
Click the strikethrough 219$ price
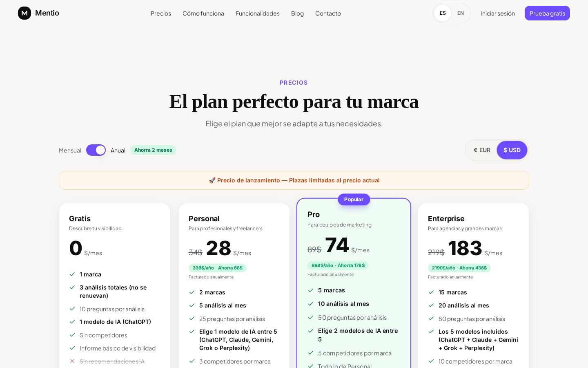click(x=436, y=252)
